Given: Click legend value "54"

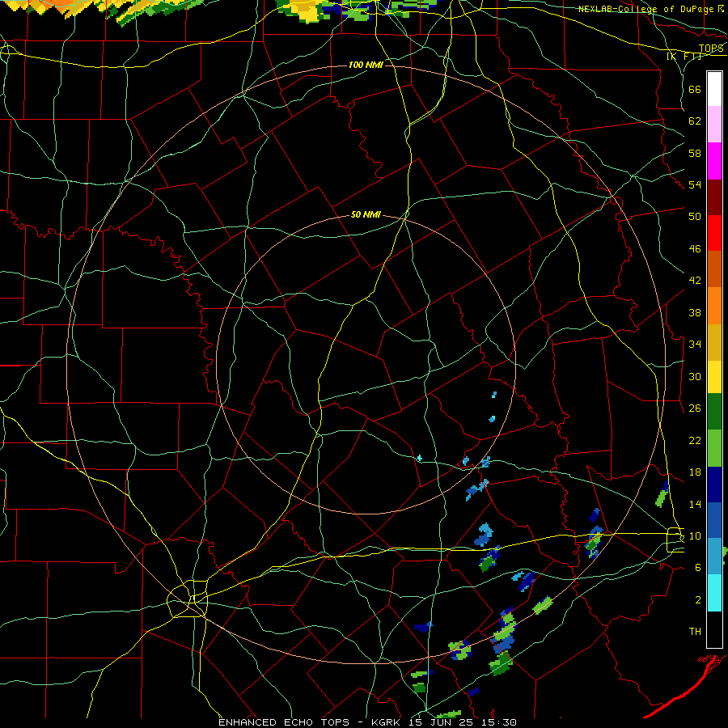Looking at the screenshot, I should (695, 184).
